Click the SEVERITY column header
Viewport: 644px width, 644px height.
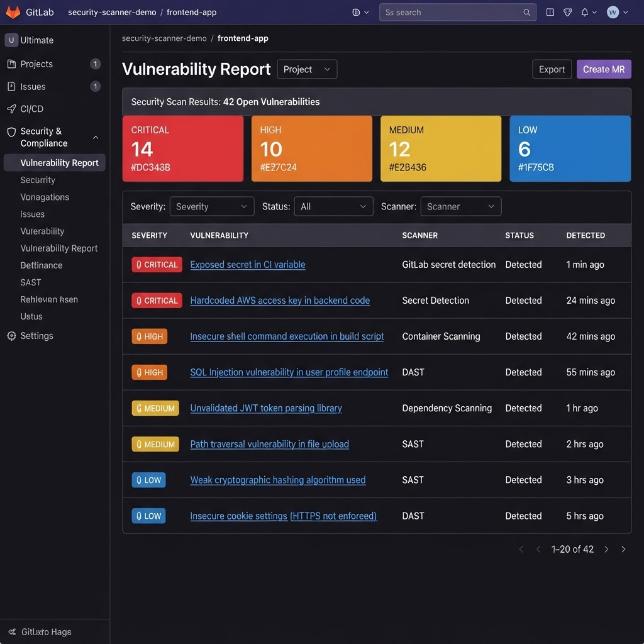[x=150, y=235]
